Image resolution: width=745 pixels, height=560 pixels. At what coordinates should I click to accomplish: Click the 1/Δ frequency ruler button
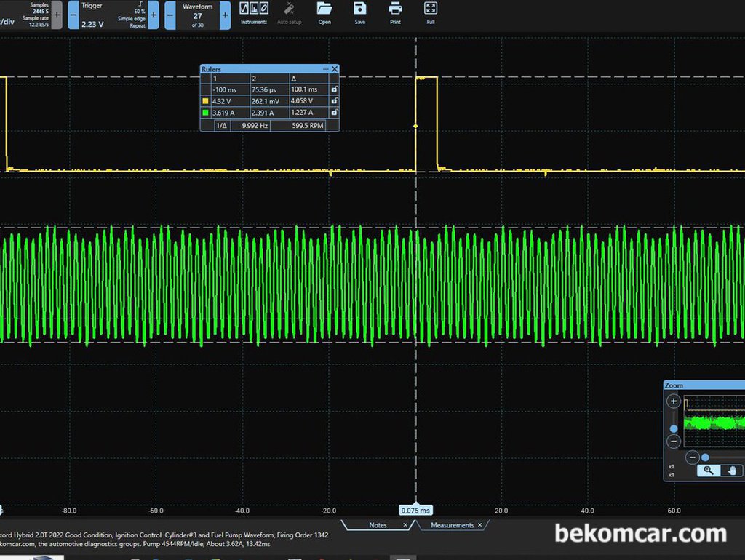coord(222,125)
